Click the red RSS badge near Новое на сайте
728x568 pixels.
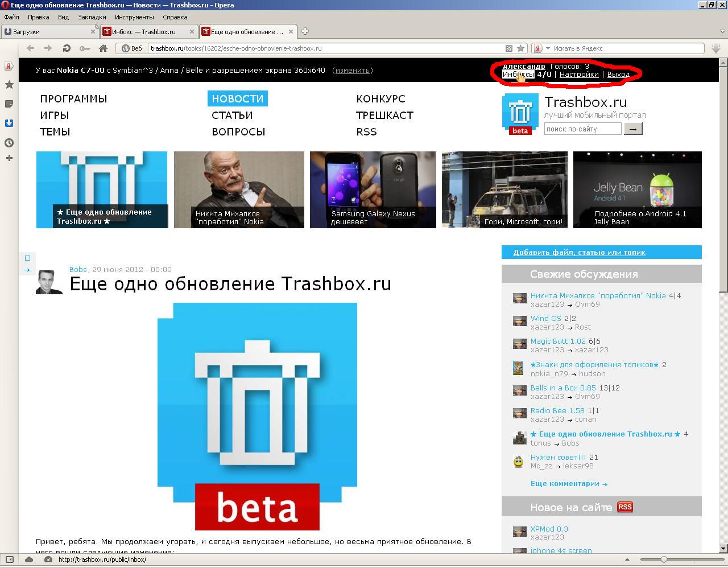coord(625,507)
